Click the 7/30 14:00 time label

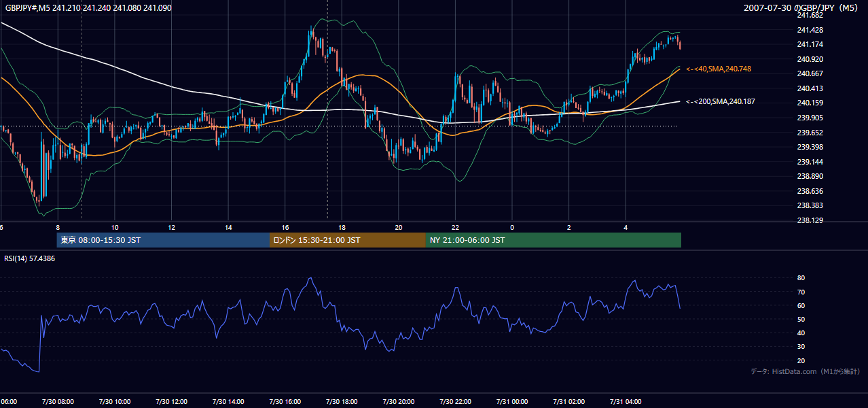click(228, 402)
